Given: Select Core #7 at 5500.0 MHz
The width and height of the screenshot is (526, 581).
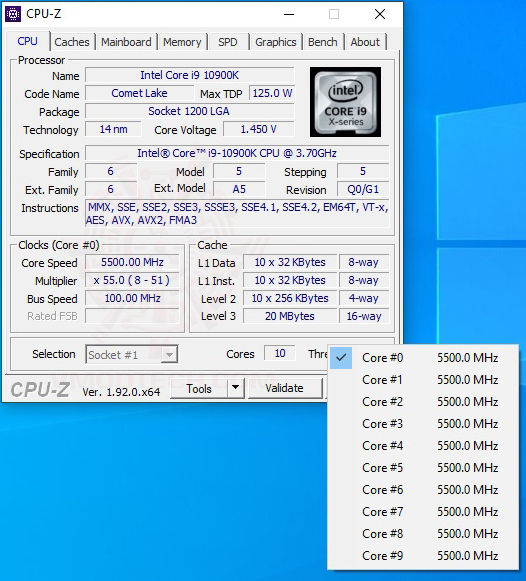Looking at the screenshot, I should [423, 512].
